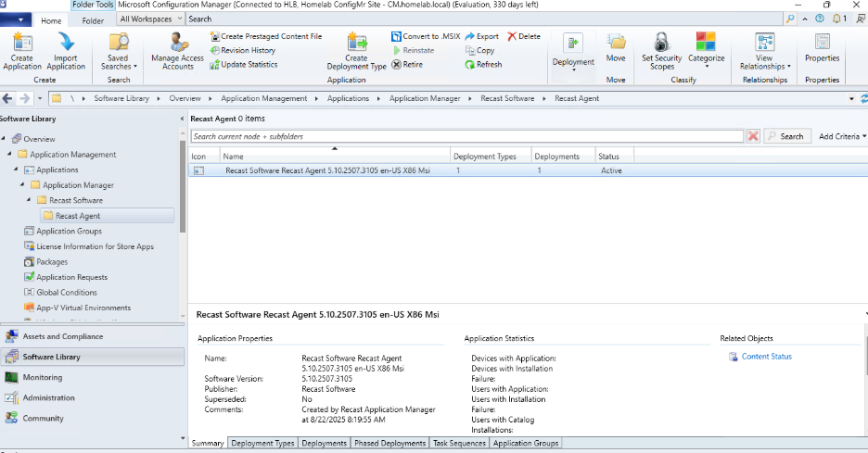Open the Application Groups bottom tab

click(526, 443)
